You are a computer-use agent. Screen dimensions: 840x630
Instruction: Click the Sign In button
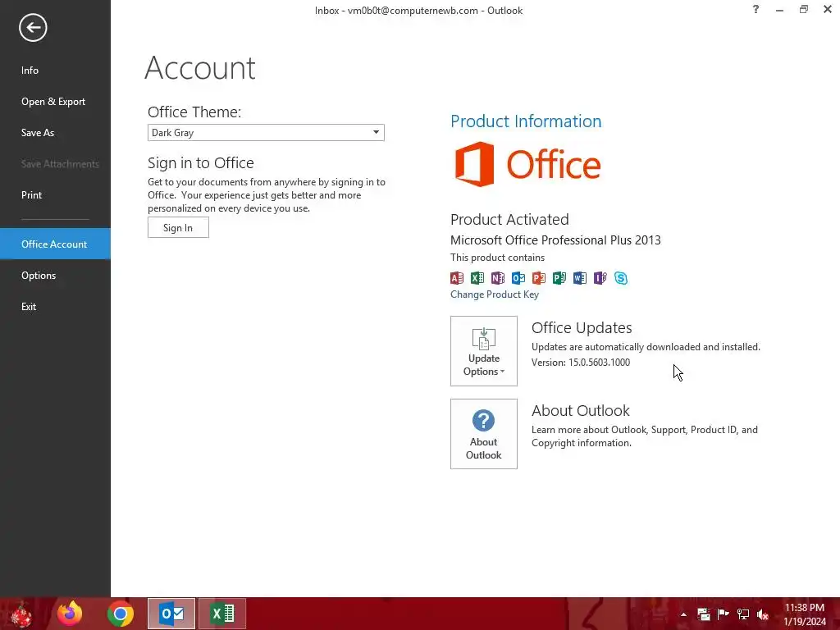[x=178, y=228]
